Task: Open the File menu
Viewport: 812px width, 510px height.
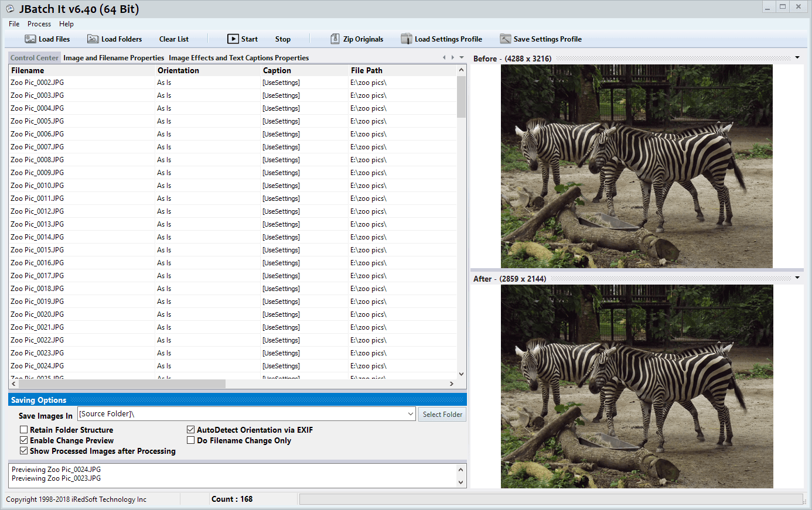Action: coord(14,24)
